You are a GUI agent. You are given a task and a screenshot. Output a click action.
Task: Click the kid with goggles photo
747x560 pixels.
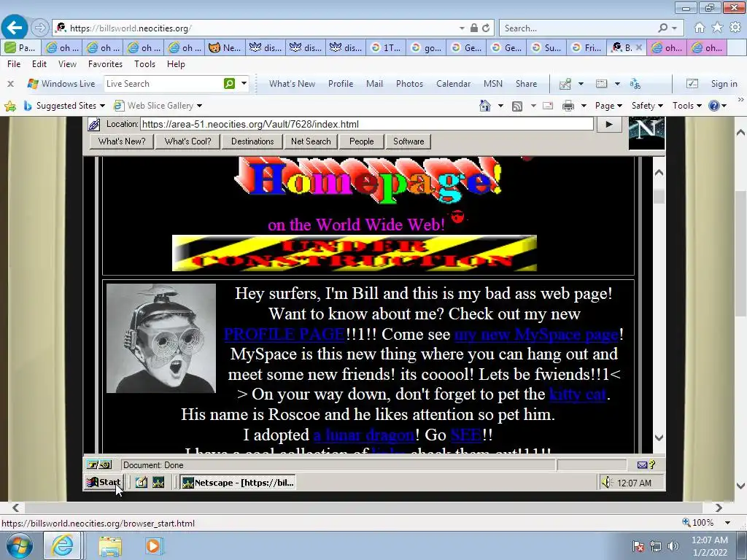click(x=161, y=338)
